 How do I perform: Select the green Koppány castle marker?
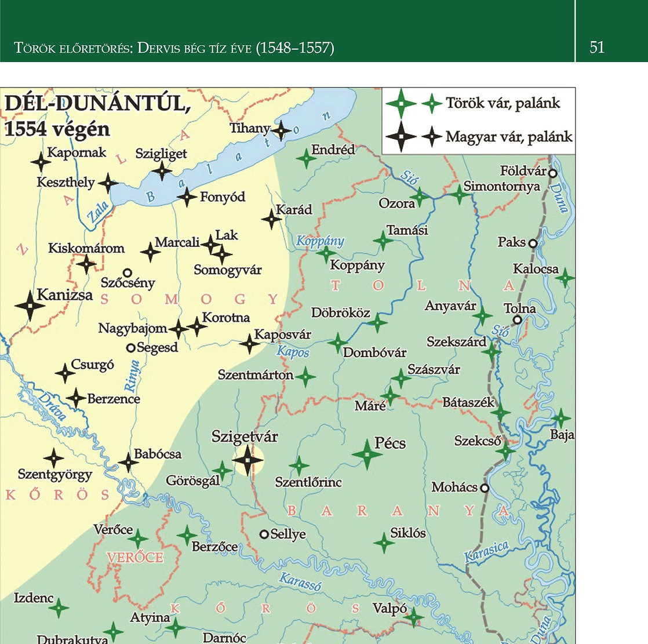[326, 253]
